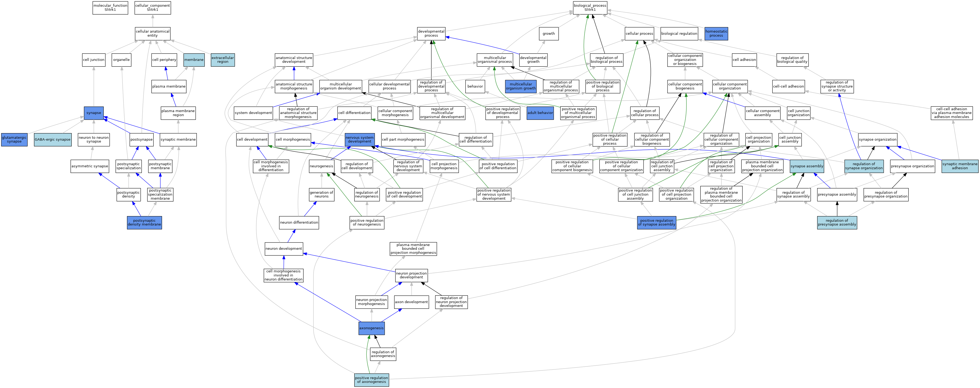Select the 'presynapse assembly' node

click(x=837, y=195)
